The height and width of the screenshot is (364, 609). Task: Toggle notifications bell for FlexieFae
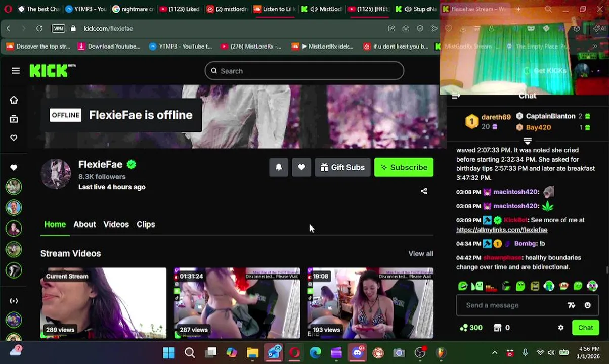279,167
